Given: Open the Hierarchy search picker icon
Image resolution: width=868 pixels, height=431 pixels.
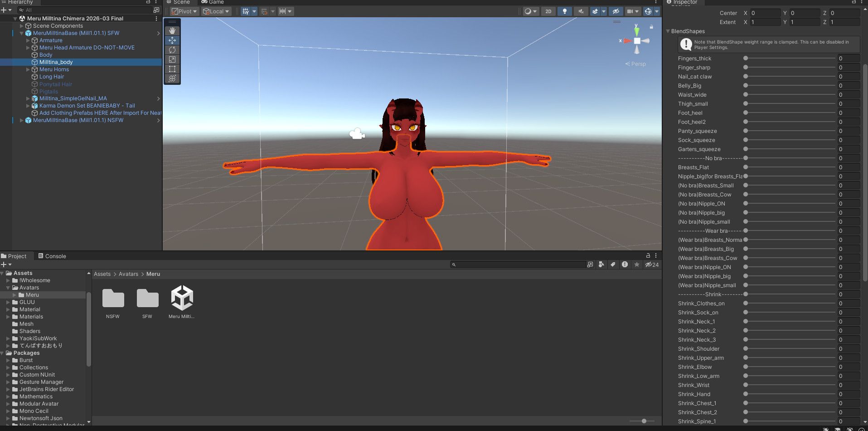Looking at the screenshot, I should pyautogui.click(x=156, y=10).
